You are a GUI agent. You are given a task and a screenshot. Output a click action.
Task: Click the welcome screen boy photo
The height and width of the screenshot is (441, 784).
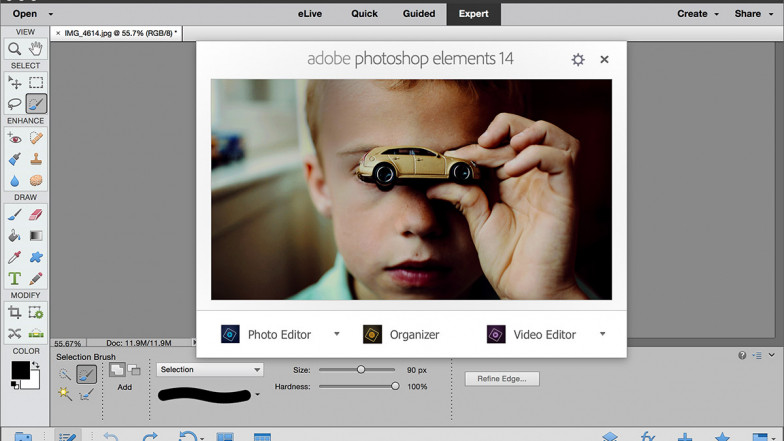[411, 190]
